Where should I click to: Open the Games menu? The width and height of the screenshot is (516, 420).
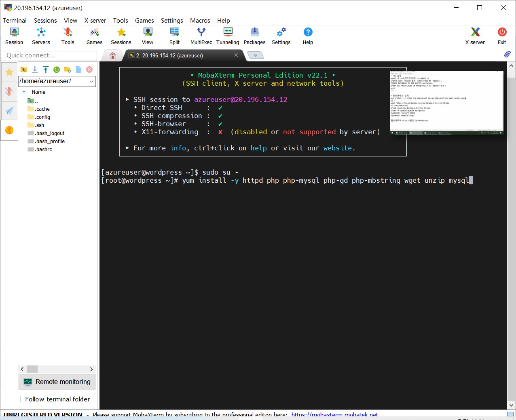pos(144,20)
